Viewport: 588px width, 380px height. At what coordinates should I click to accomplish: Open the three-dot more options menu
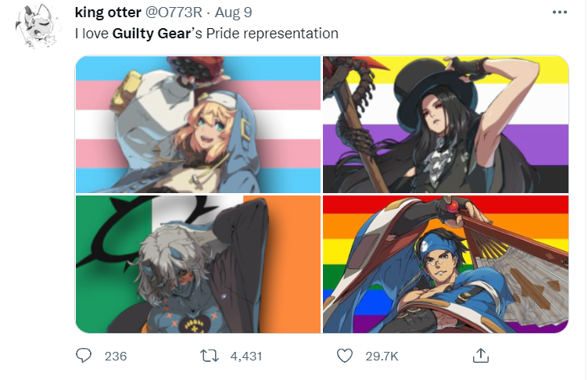560,13
